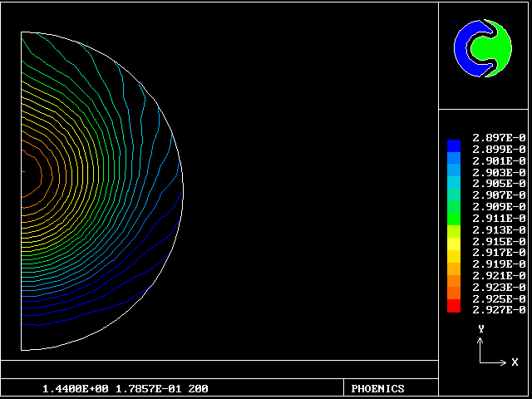This screenshot has height=399, width=532.
Task: Select the red swatch at legend bottom
Action: [453, 307]
